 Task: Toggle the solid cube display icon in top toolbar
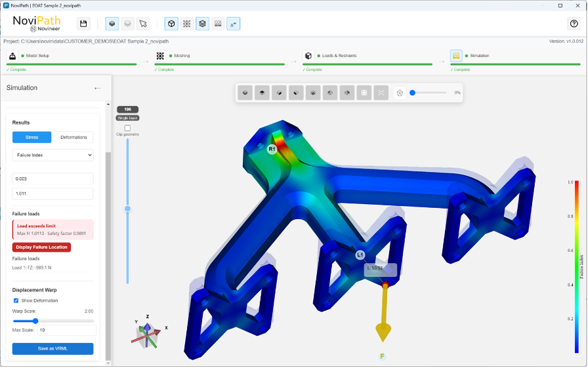[112, 24]
